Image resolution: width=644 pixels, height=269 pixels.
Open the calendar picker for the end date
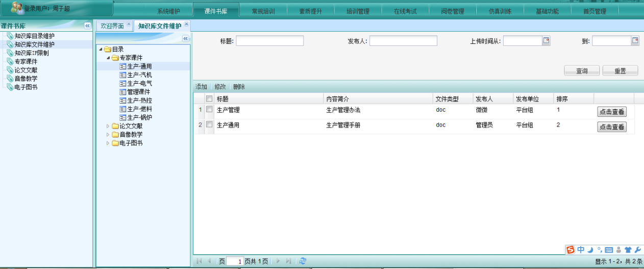click(x=635, y=41)
